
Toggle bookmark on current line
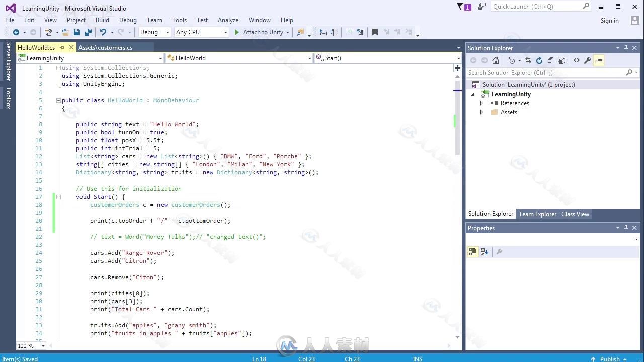[375, 32]
